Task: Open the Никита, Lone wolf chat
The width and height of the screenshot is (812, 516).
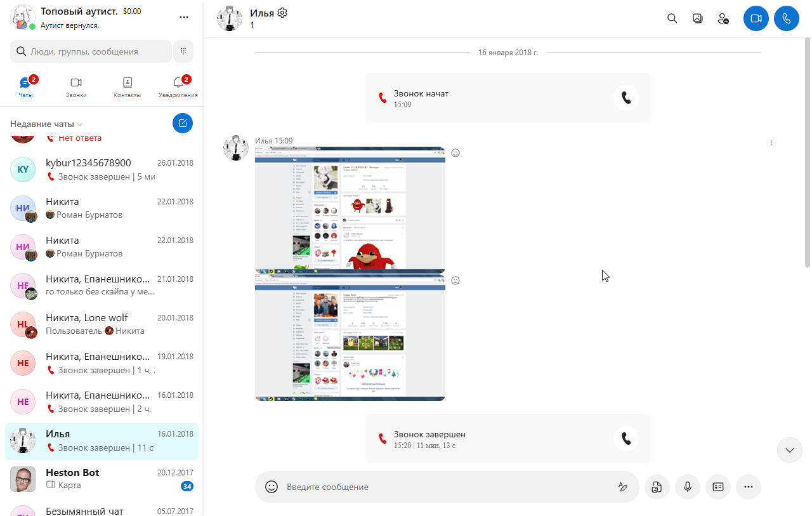Action: (x=101, y=324)
